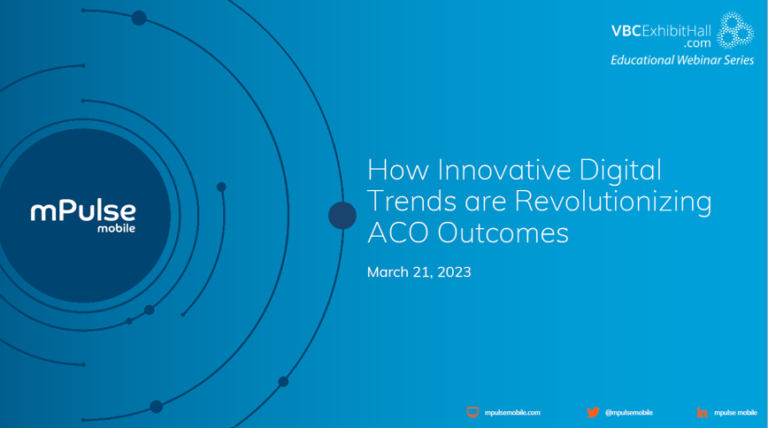Click the orange Twitter bird icon
This screenshot has width=768, height=428.
(593, 412)
